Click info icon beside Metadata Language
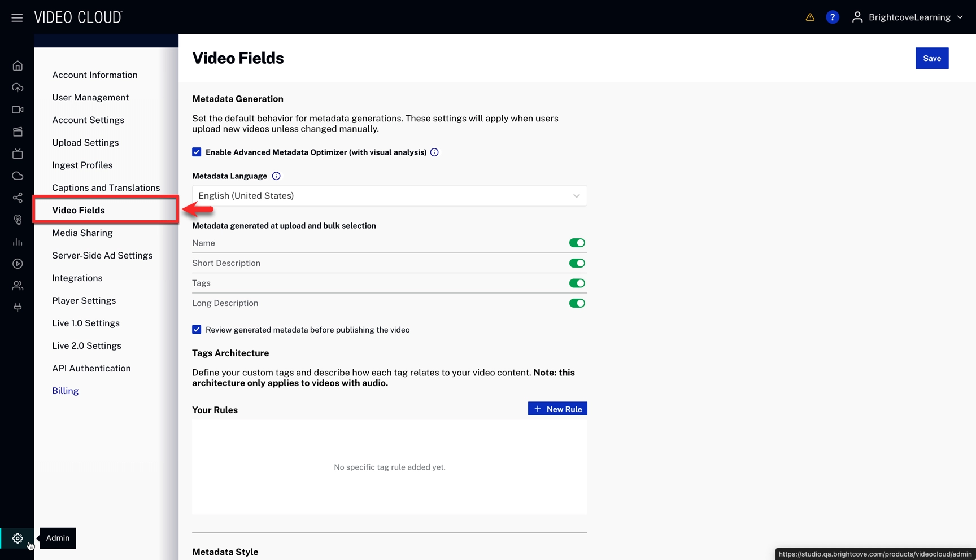 click(x=276, y=176)
